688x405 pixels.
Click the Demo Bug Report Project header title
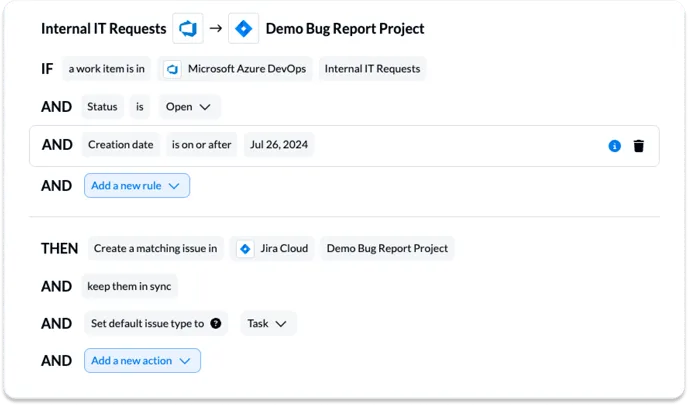(x=345, y=29)
